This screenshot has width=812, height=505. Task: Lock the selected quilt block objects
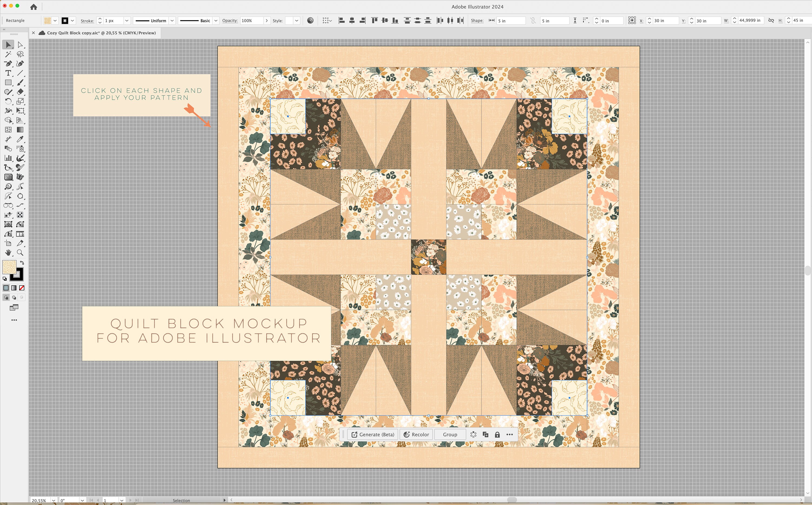click(497, 434)
